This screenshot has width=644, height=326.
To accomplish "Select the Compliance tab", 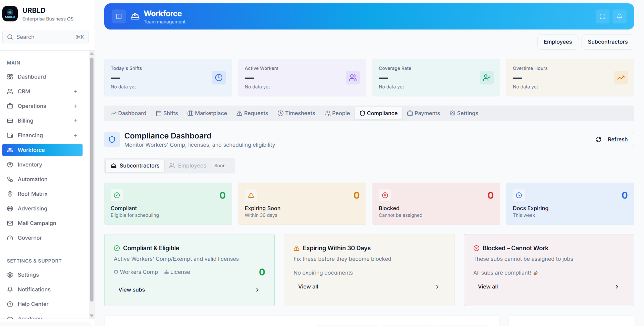I will (378, 113).
